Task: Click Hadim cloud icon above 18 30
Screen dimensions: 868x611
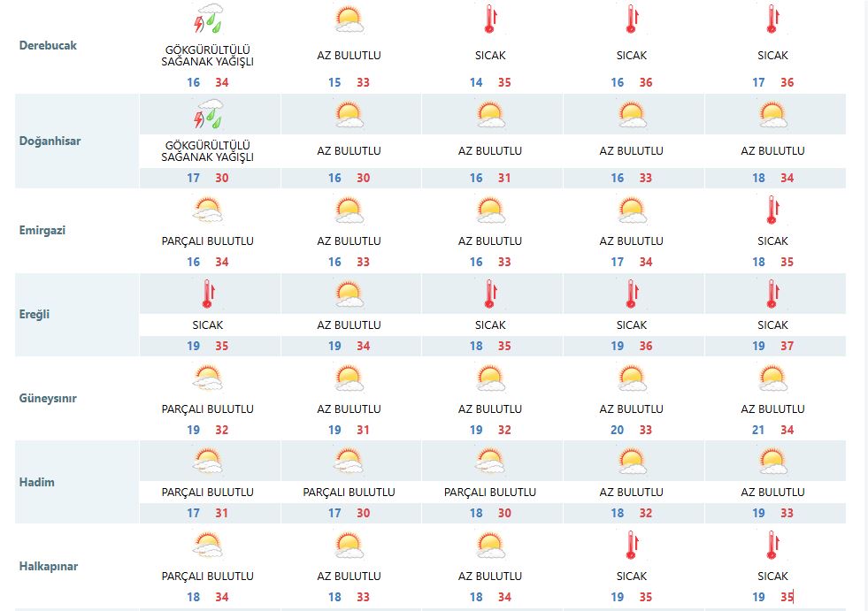Action: (490, 462)
